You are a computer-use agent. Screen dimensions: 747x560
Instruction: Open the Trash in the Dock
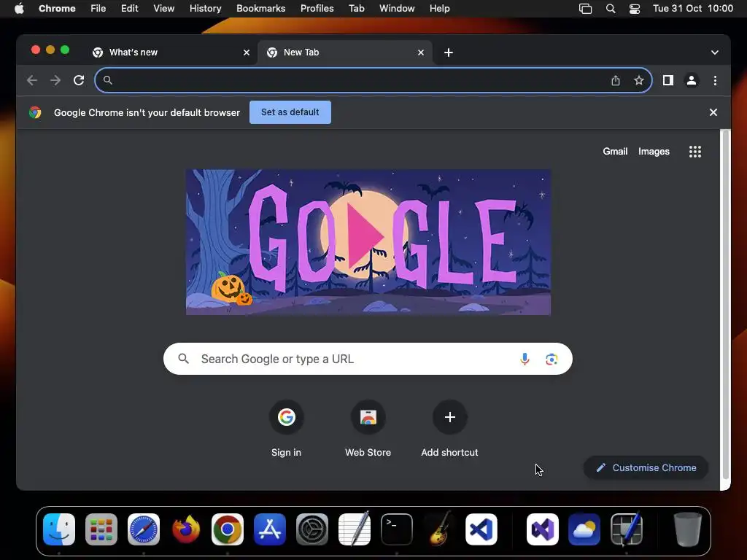(687, 529)
